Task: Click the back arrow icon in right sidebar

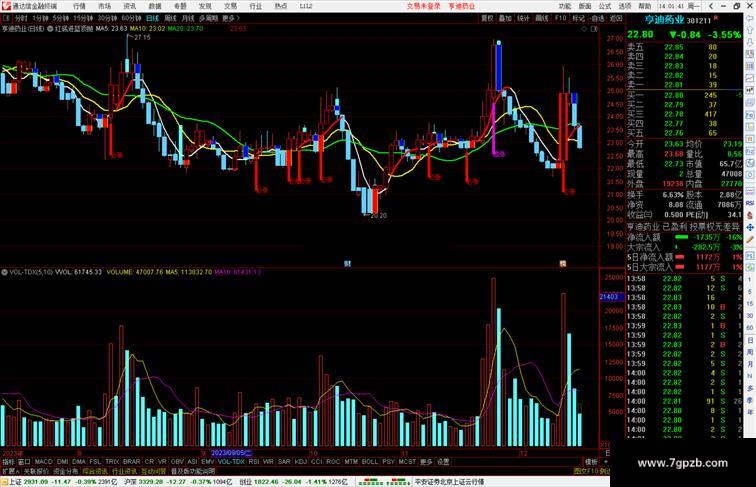Action: (750, 18)
